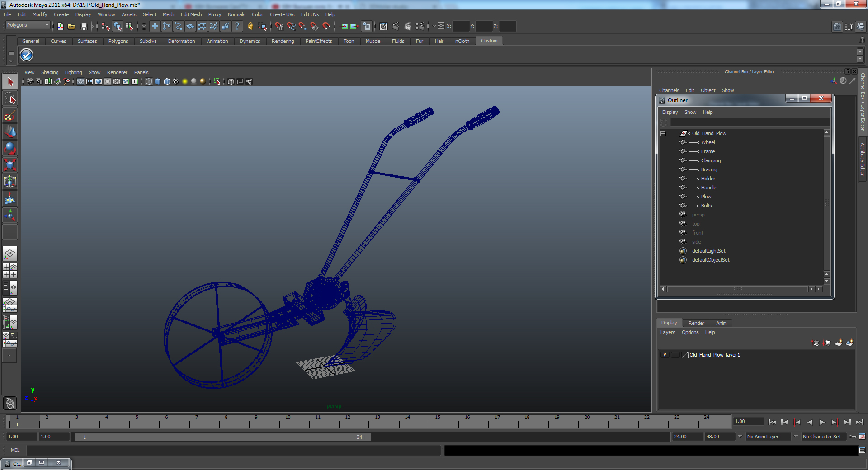Toggle film gate in viewport toolbar
This screenshot has height=470, width=868.
[90, 81]
